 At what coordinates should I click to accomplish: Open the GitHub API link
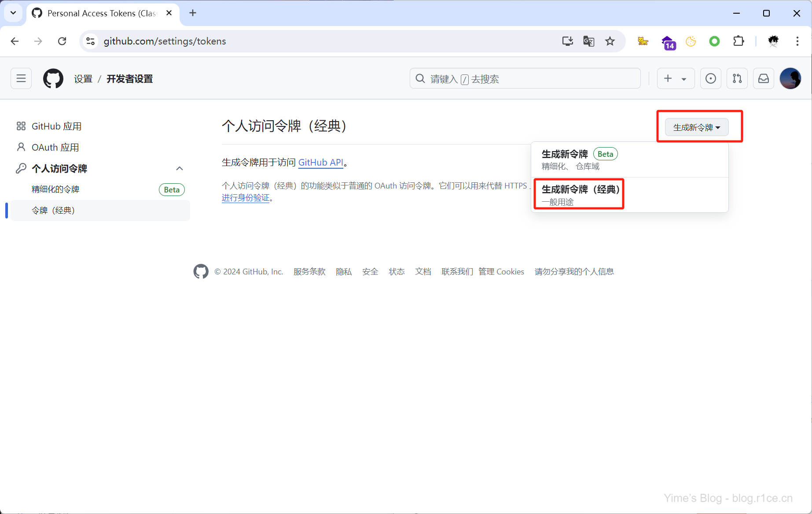click(320, 163)
